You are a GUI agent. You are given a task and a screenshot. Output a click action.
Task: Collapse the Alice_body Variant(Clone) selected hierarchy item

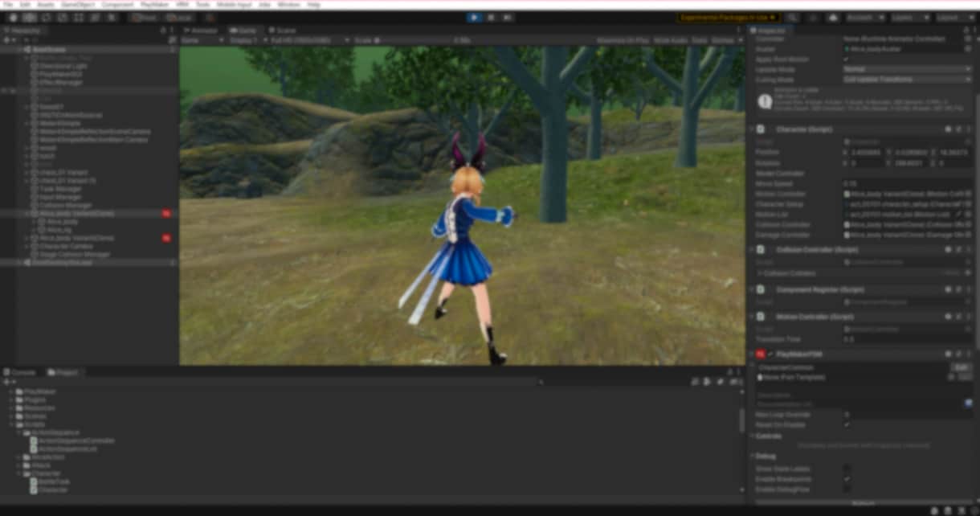[27, 214]
